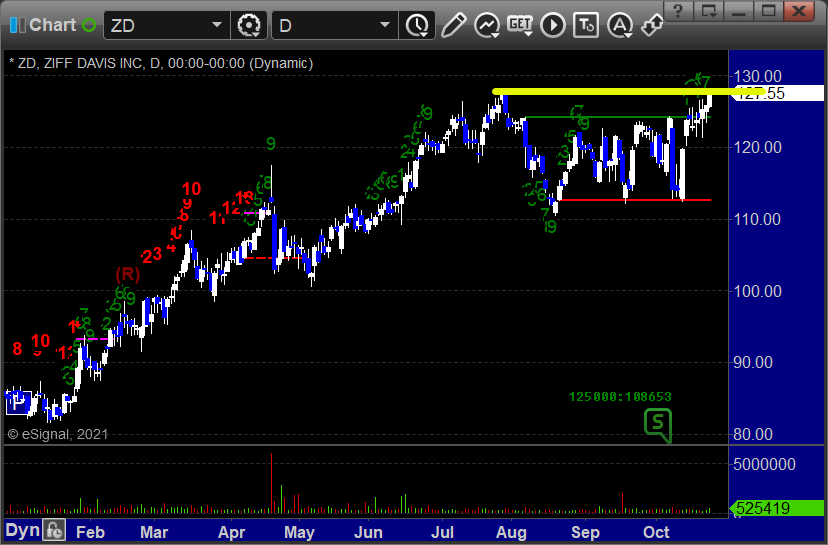Click the Jul label on time axis
Image resolution: width=828 pixels, height=545 pixels.
(x=443, y=532)
